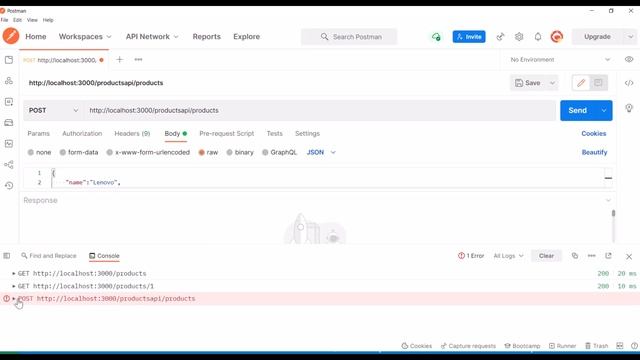This screenshot has height=360, width=640.
Task: Click the Invite button
Action: pyautogui.click(x=469, y=37)
